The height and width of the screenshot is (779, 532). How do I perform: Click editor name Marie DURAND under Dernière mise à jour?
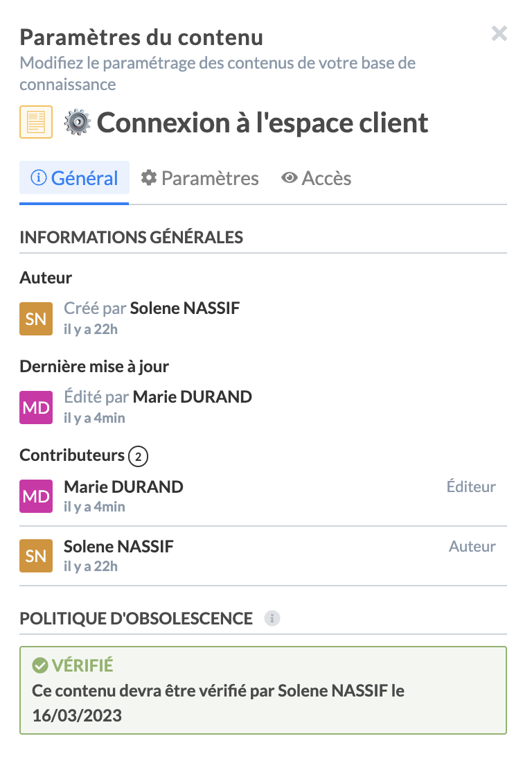point(193,397)
